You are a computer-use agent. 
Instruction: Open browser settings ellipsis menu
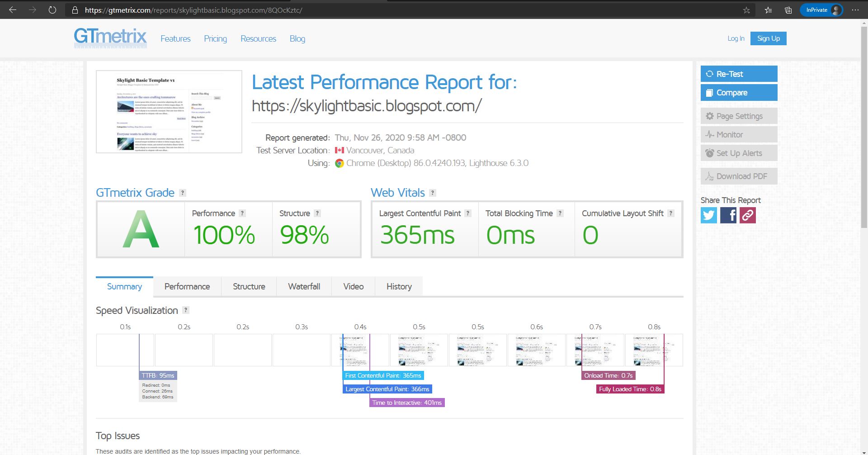(x=855, y=10)
